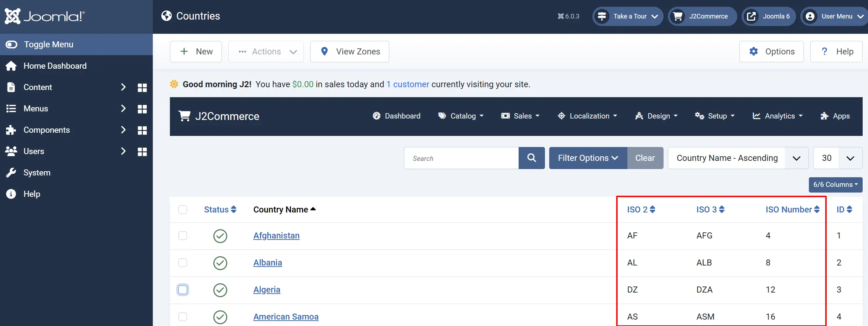The width and height of the screenshot is (868, 326).
Task: Open the Analytics menu
Action: coord(778,116)
